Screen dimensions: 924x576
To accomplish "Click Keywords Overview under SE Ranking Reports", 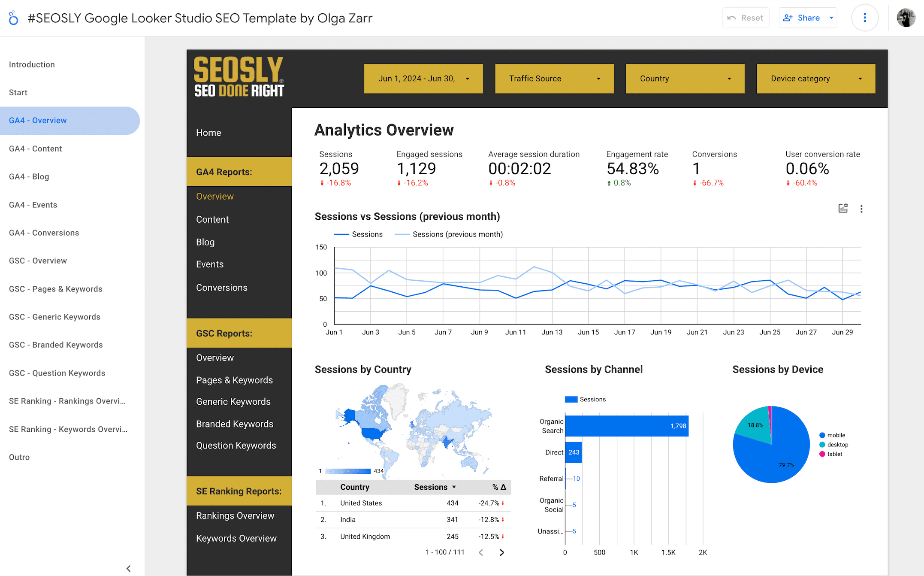I will click(236, 538).
